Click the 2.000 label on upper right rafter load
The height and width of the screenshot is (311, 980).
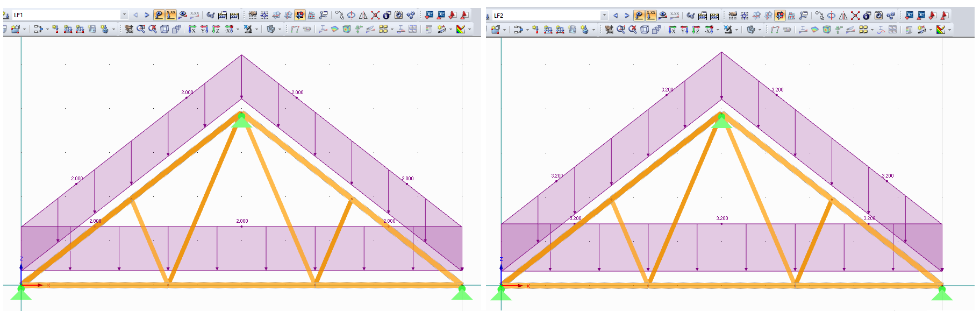[x=297, y=92]
